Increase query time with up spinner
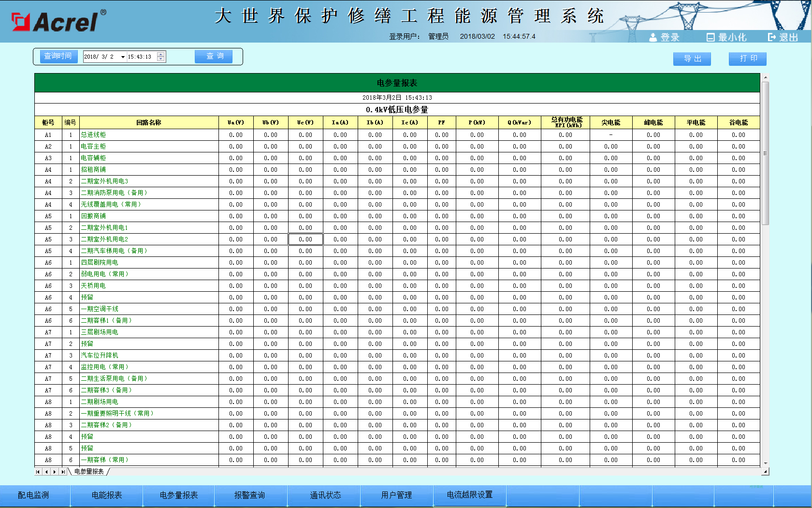 [x=161, y=54]
